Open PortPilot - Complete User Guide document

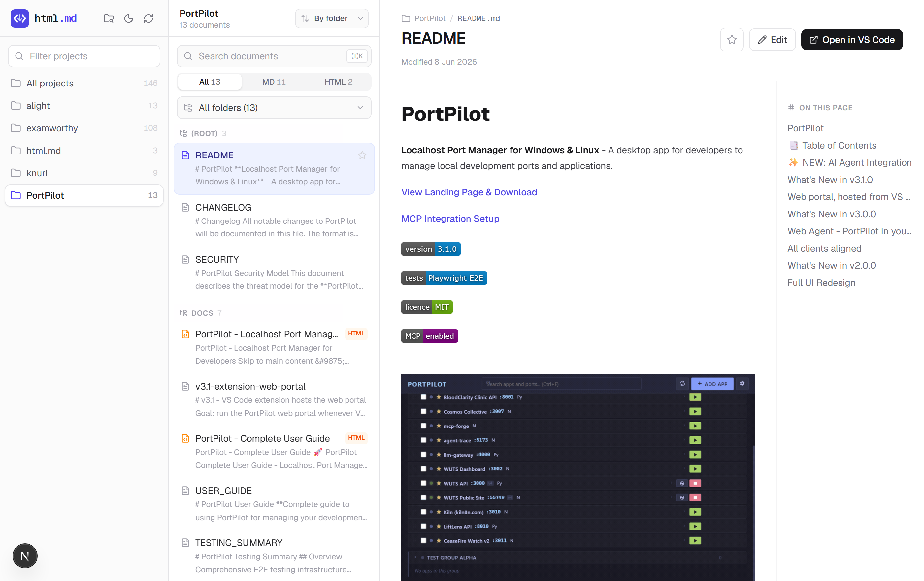point(274,452)
